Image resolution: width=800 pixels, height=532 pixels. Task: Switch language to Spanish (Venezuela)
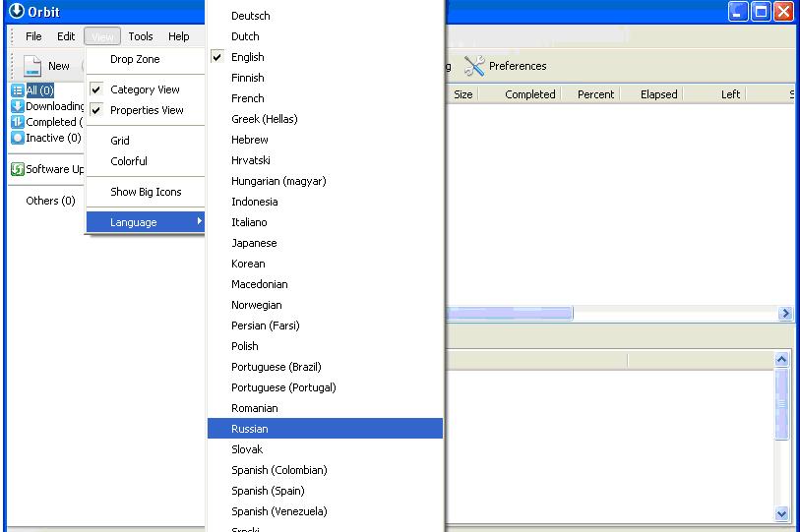[325, 511]
